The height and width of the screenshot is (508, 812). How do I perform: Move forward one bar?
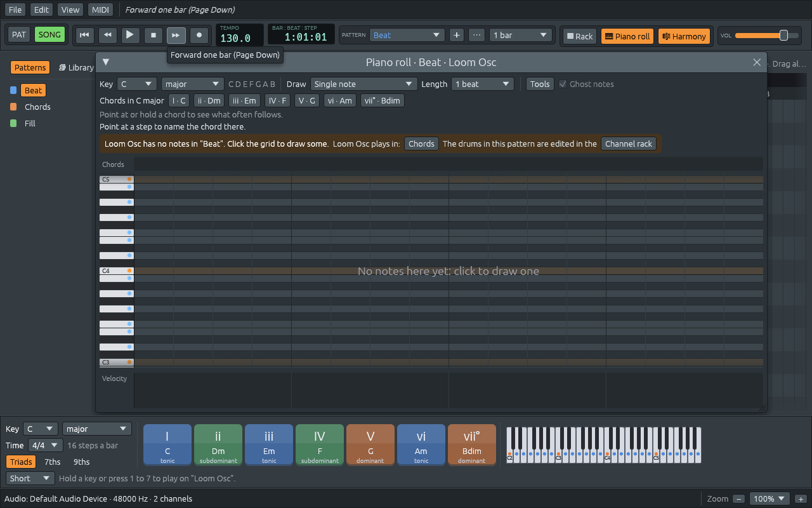tap(176, 35)
